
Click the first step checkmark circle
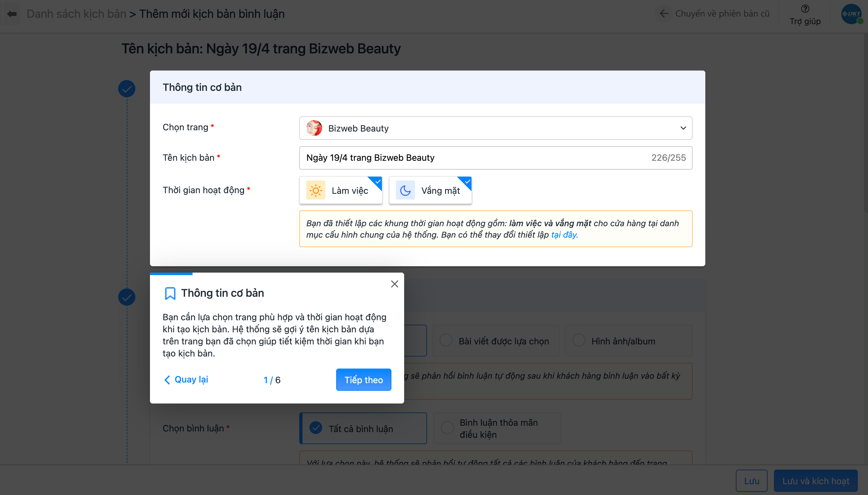pos(127,89)
